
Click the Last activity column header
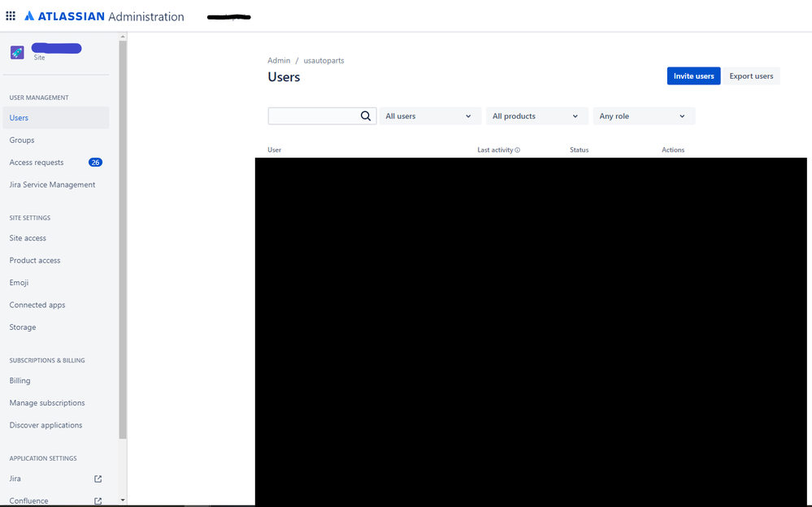pos(495,149)
